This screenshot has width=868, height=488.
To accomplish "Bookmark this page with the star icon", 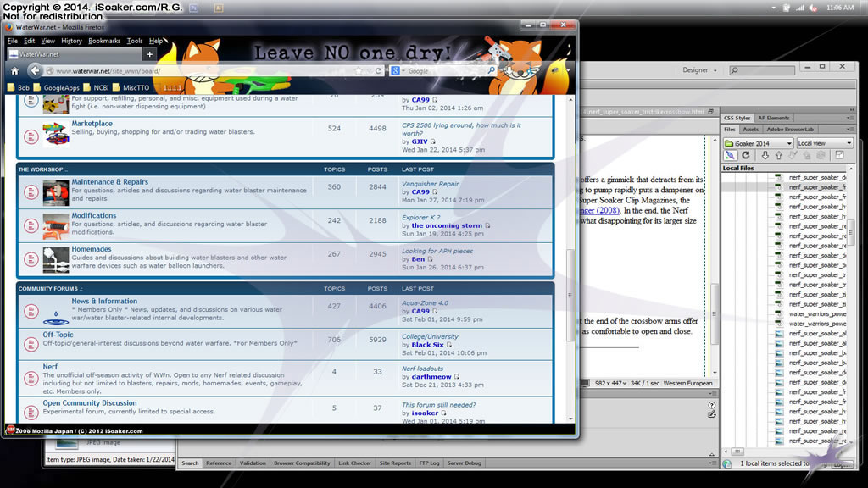I will click(359, 71).
